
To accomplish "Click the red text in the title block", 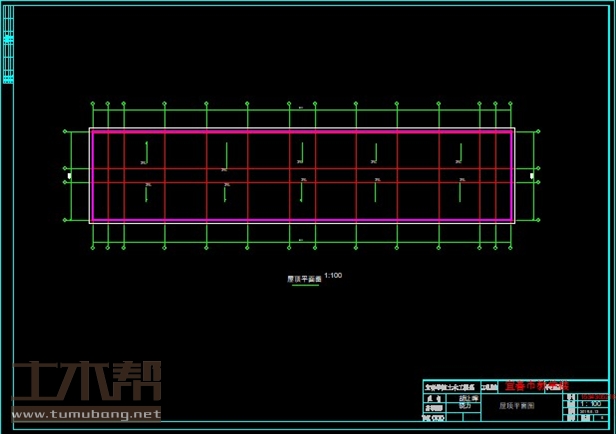I will coord(536,385).
